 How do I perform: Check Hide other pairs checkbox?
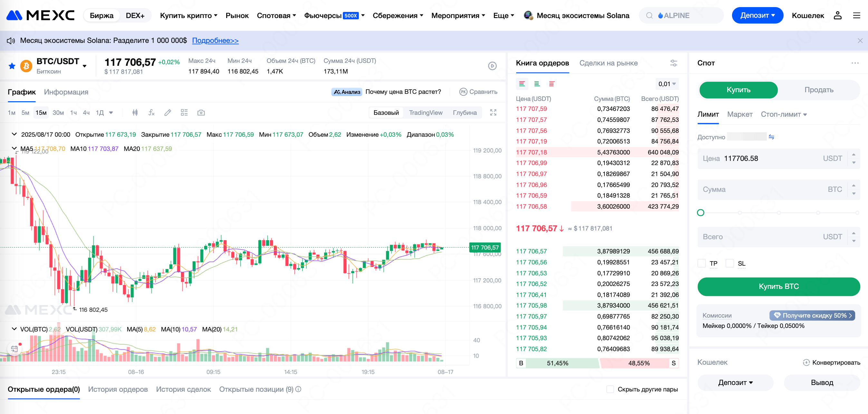[610, 389]
